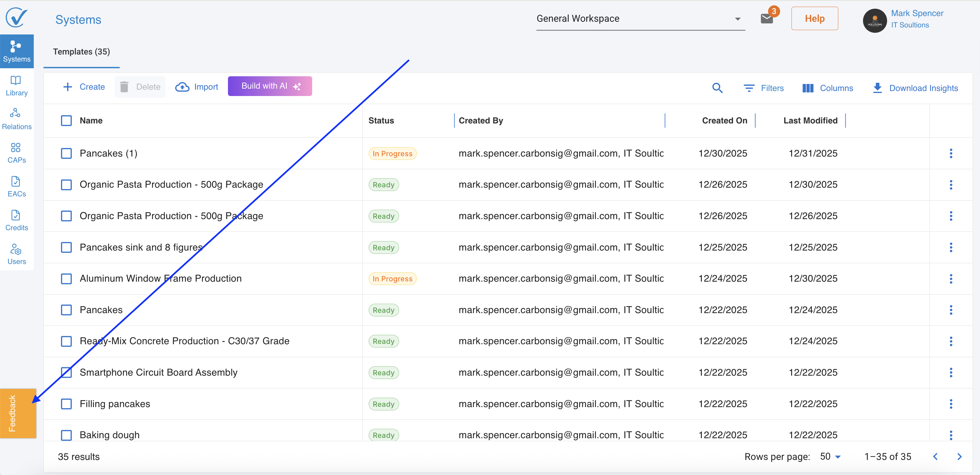Expand the General Workspace dropdown

tap(640, 19)
